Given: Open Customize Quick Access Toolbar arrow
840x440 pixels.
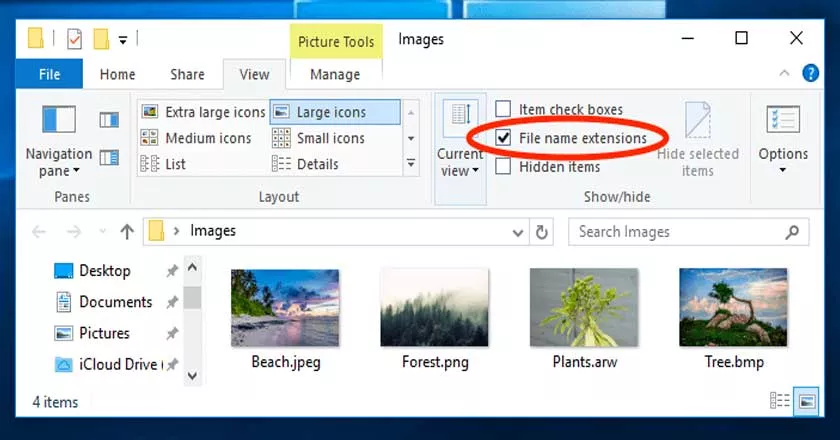Looking at the screenshot, I should (123, 40).
